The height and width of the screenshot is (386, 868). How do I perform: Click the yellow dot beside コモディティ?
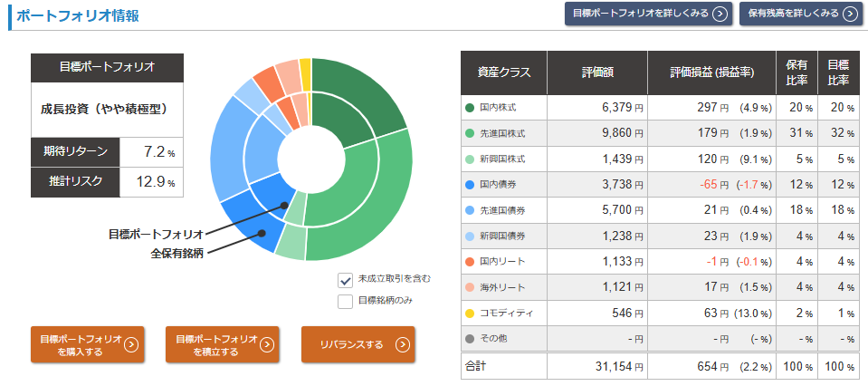[x=470, y=314]
